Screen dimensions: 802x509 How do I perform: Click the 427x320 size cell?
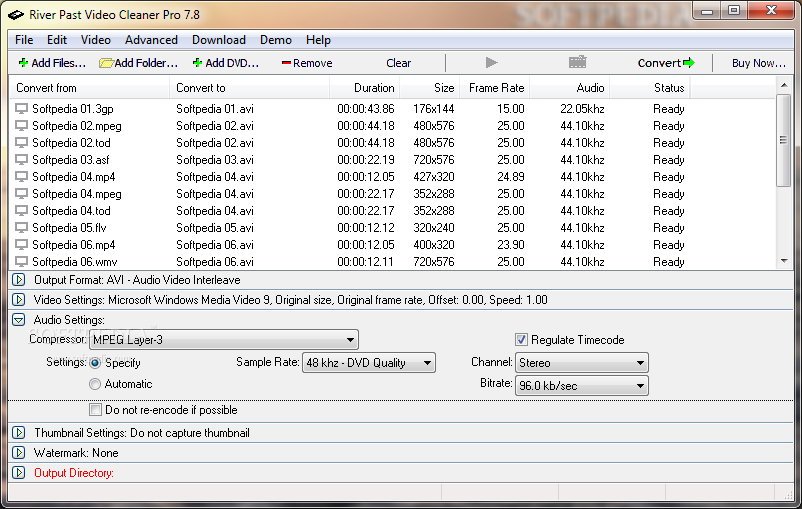(x=434, y=176)
